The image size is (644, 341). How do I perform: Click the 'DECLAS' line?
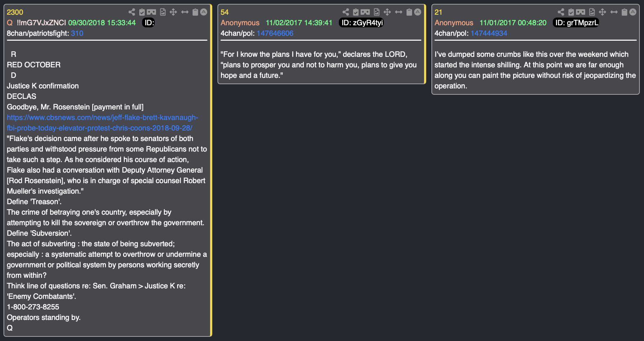coord(21,96)
